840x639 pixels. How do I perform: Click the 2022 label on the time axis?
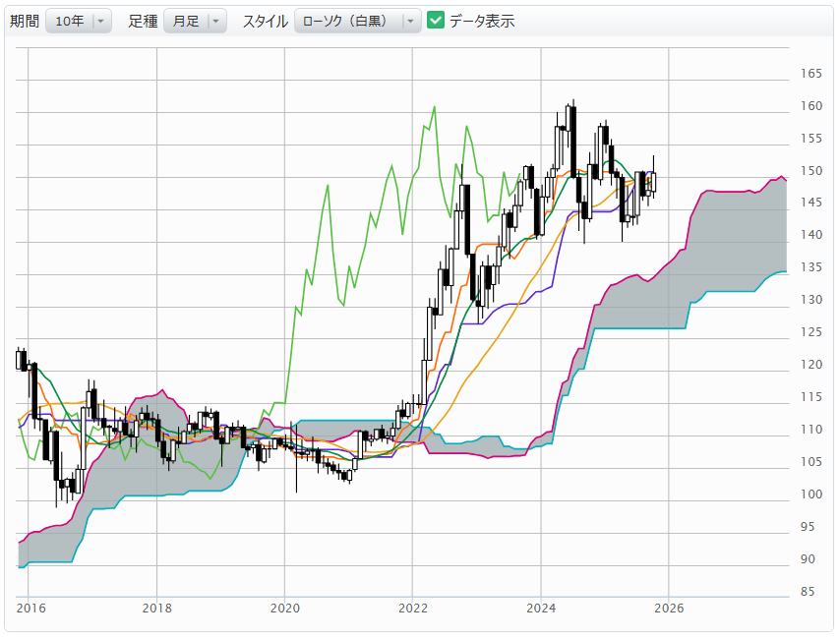[x=413, y=608]
